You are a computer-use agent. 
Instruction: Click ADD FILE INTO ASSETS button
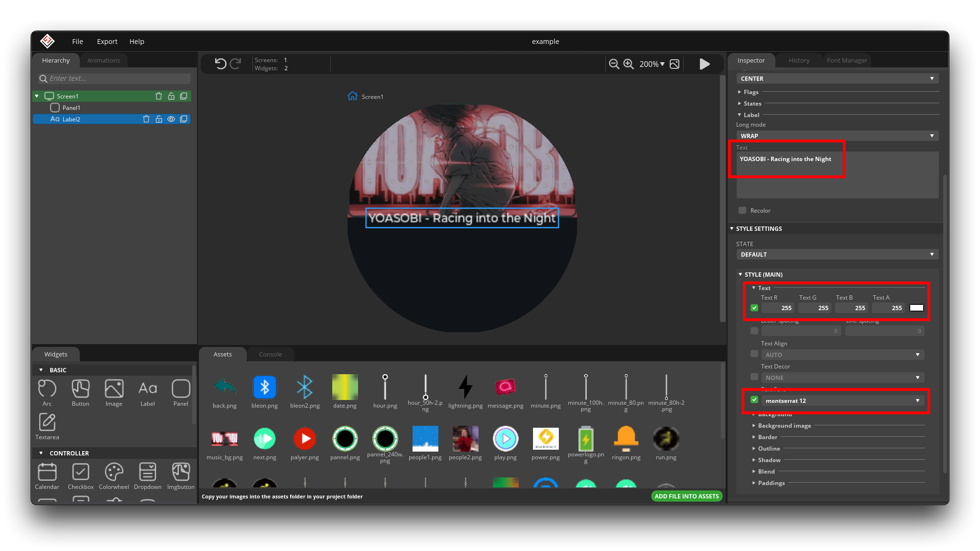click(686, 496)
